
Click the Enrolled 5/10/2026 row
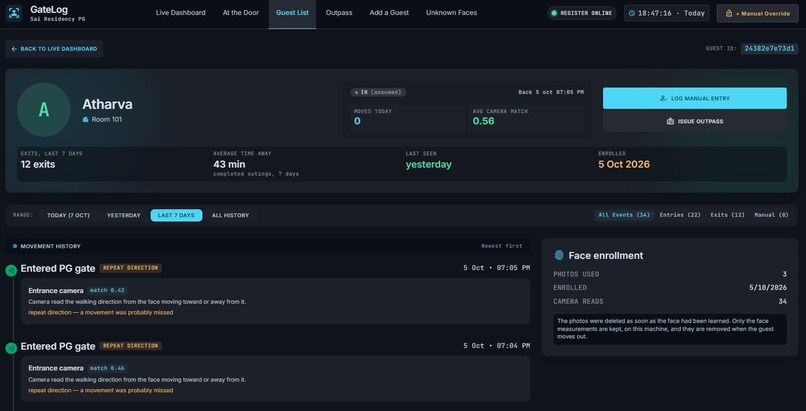(x=670, y=288)
